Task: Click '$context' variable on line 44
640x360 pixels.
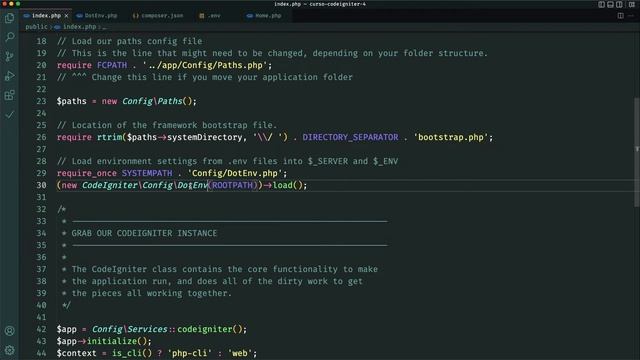Action: (x=76, y=353)
